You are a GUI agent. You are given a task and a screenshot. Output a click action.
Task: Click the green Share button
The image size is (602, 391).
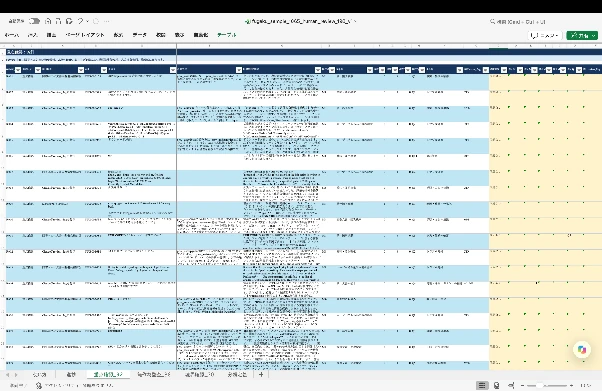(x=582, y=36)
